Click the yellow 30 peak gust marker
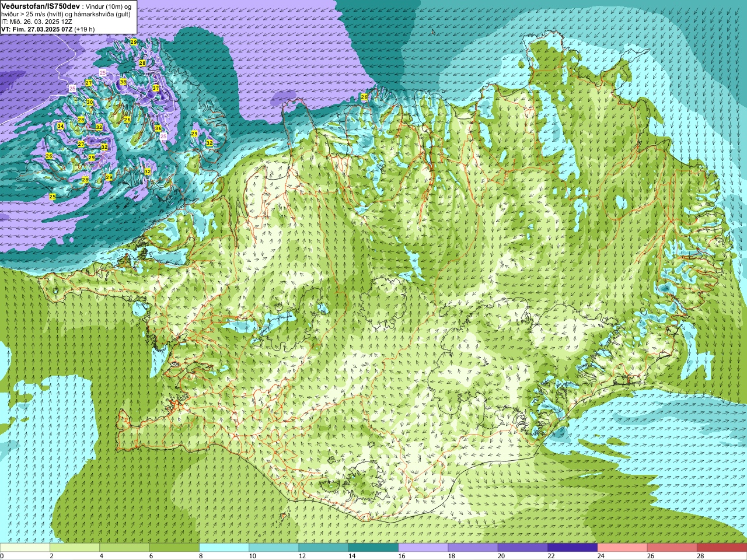747x560 pixels. 90,102
